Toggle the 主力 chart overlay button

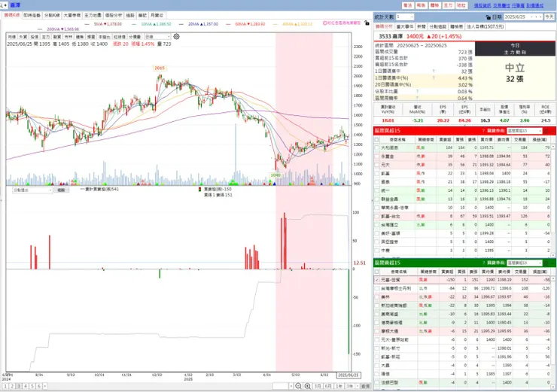pos(46,37)
